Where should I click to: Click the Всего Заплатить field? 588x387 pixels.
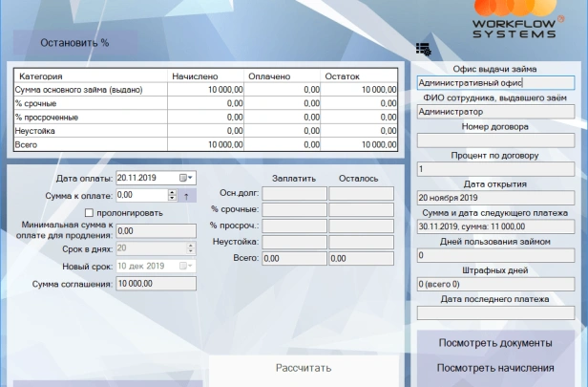(x=293, y=258)
